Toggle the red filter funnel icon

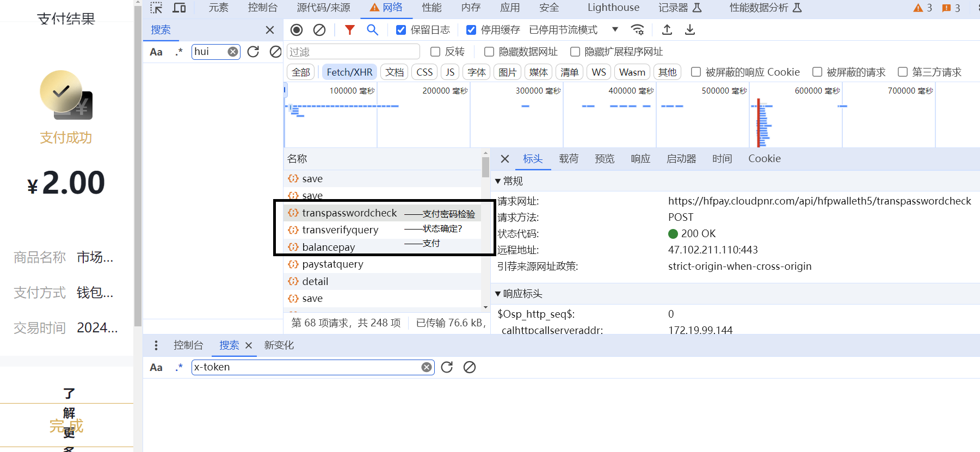click(350, 30)
